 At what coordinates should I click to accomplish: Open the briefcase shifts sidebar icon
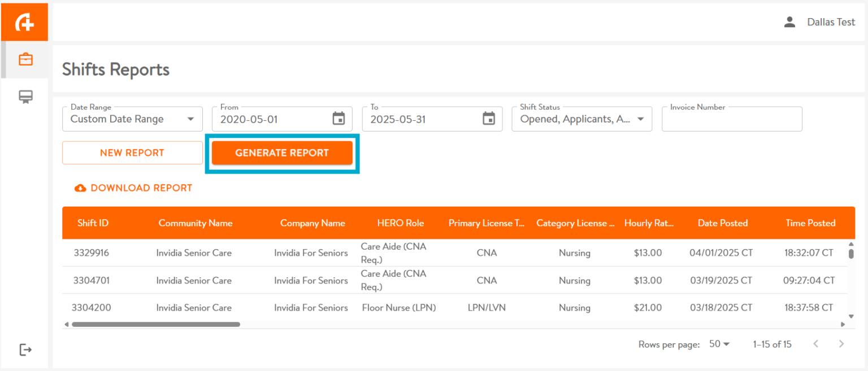(x=25, y=59)
